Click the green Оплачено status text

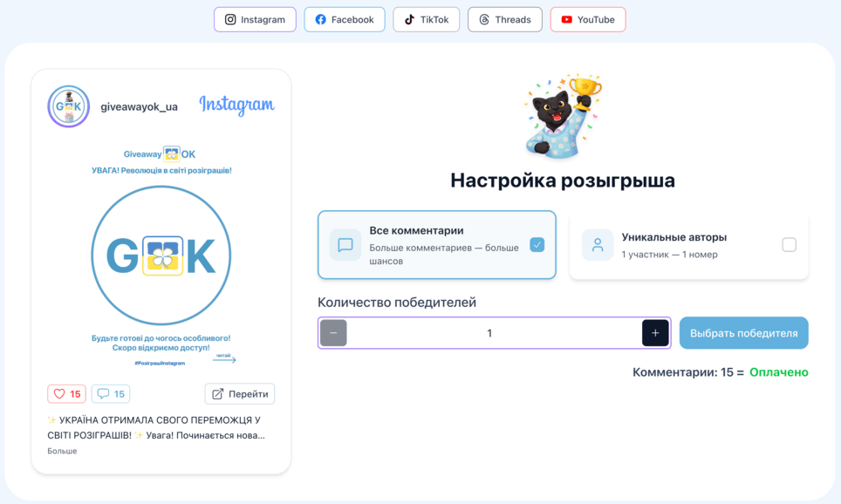tap(779, 372)
